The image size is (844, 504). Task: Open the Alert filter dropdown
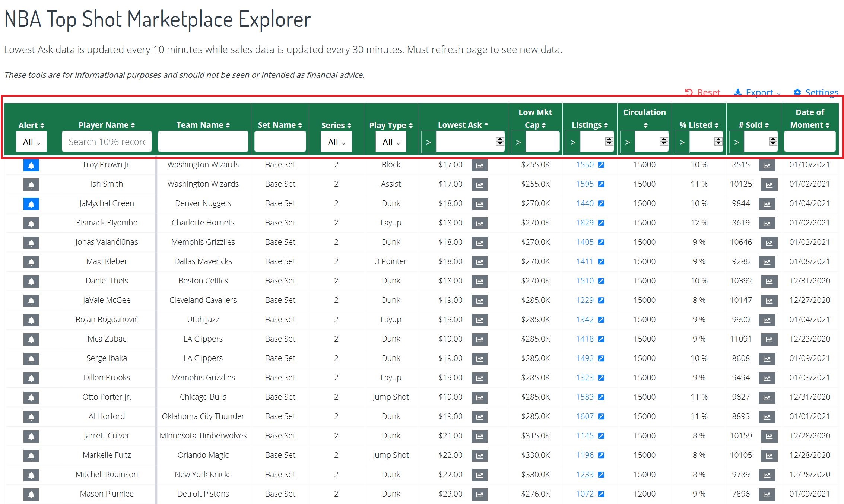point(31,142)
